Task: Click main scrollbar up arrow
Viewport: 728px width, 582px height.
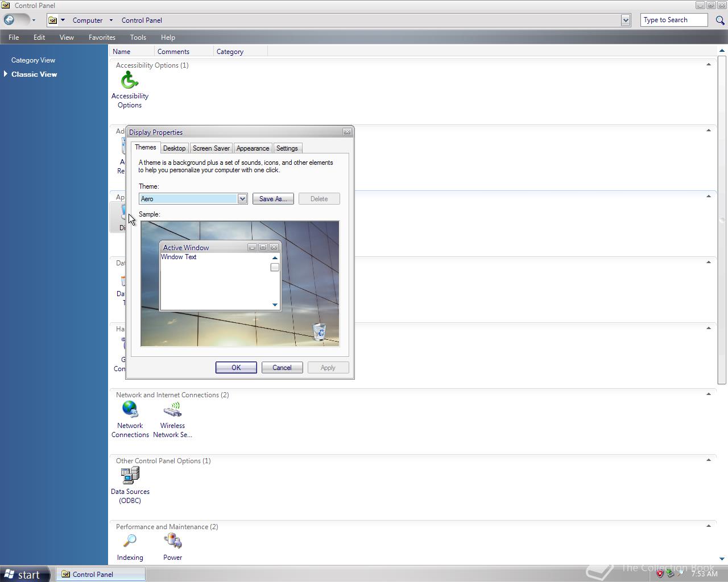Action: (x=722, y=51)
